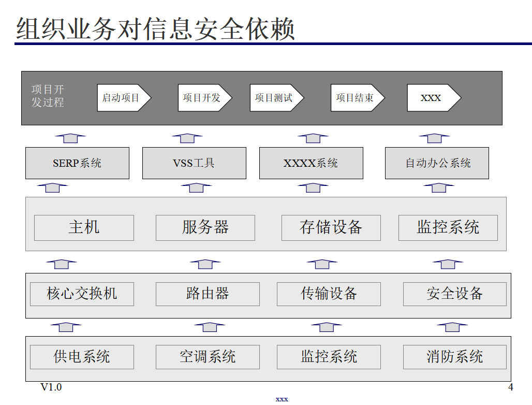The image size is (532, 405).
Task: Click the page number 4
Action: 511,387
